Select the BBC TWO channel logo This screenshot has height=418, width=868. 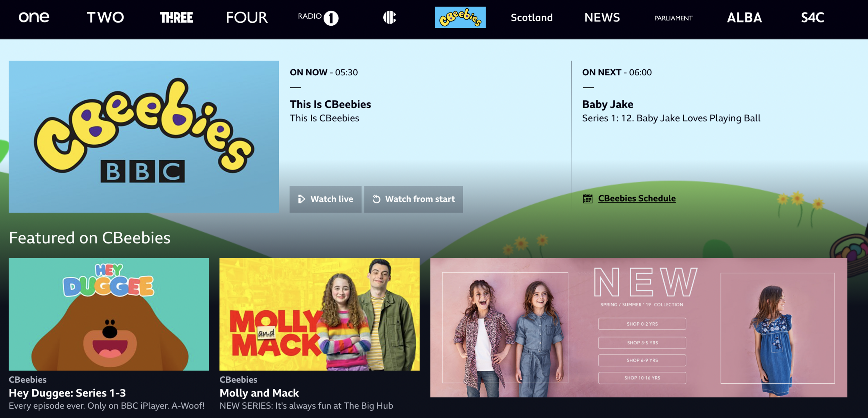(105, 17)
